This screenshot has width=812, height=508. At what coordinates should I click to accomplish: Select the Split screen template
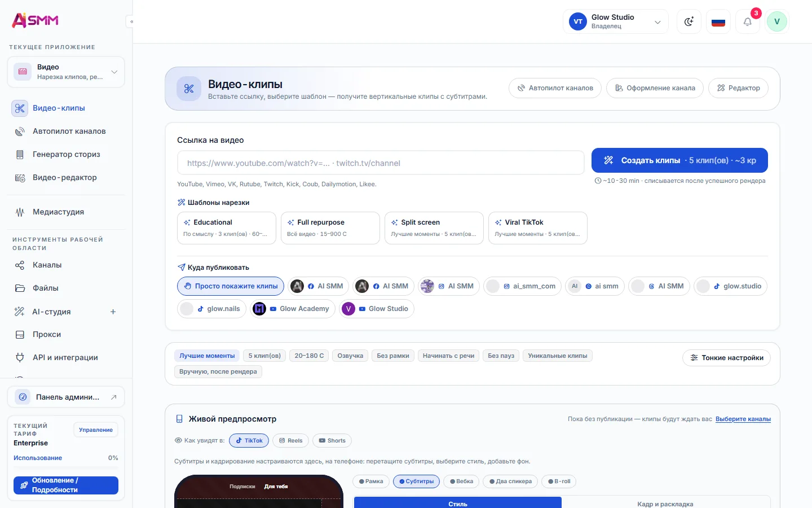(434, 228)
